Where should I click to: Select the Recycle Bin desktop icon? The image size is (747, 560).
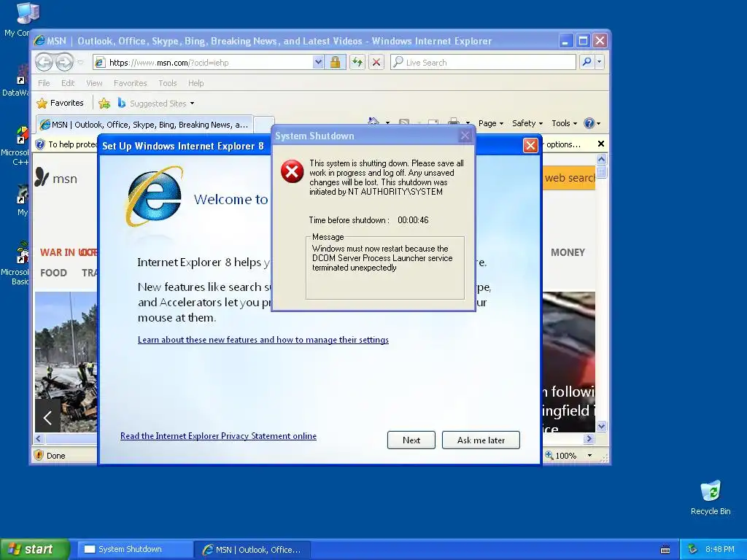pos(711,498)
